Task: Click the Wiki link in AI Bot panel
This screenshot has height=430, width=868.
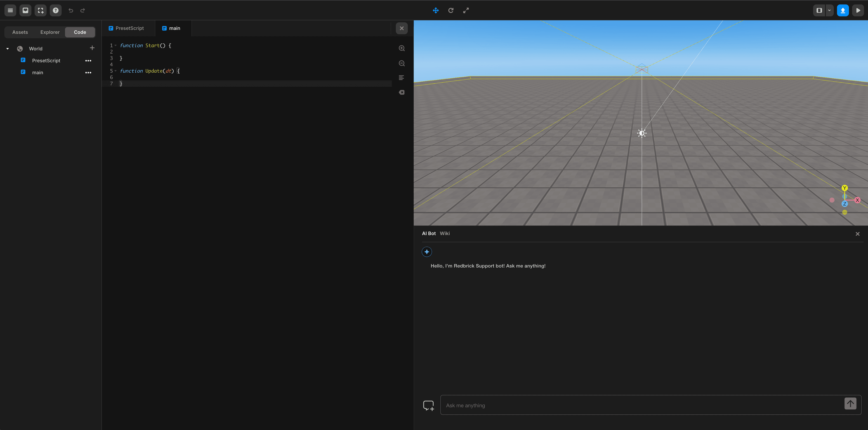Action: pos(445,233)
